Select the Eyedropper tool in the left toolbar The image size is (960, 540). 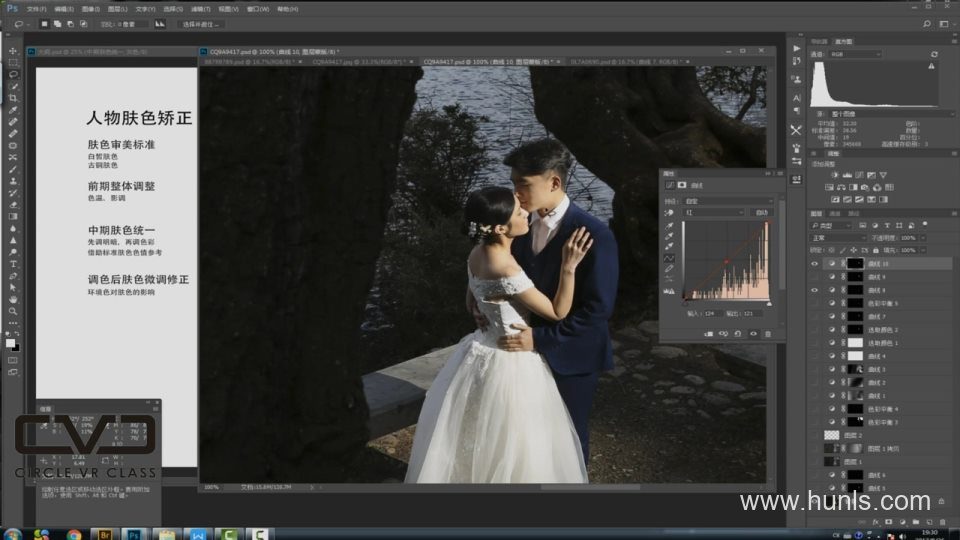13,110
